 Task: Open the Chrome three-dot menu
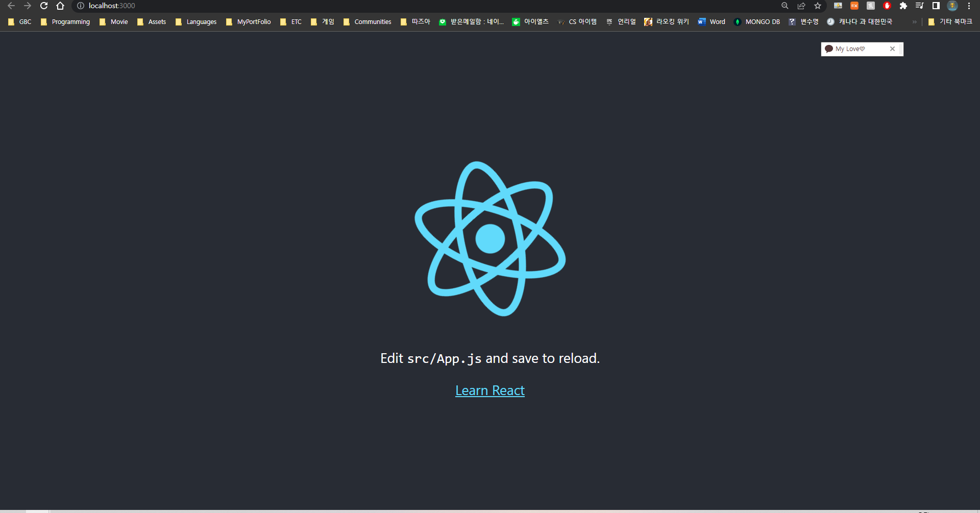tap(969, 6)
